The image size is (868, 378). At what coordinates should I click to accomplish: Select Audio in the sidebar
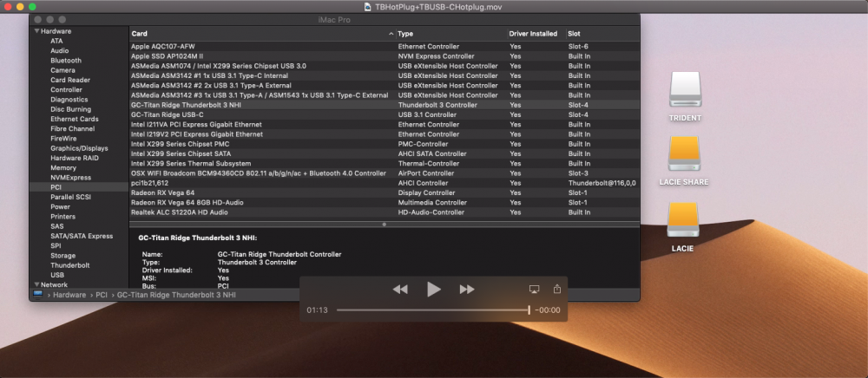(x=59, y=51)
